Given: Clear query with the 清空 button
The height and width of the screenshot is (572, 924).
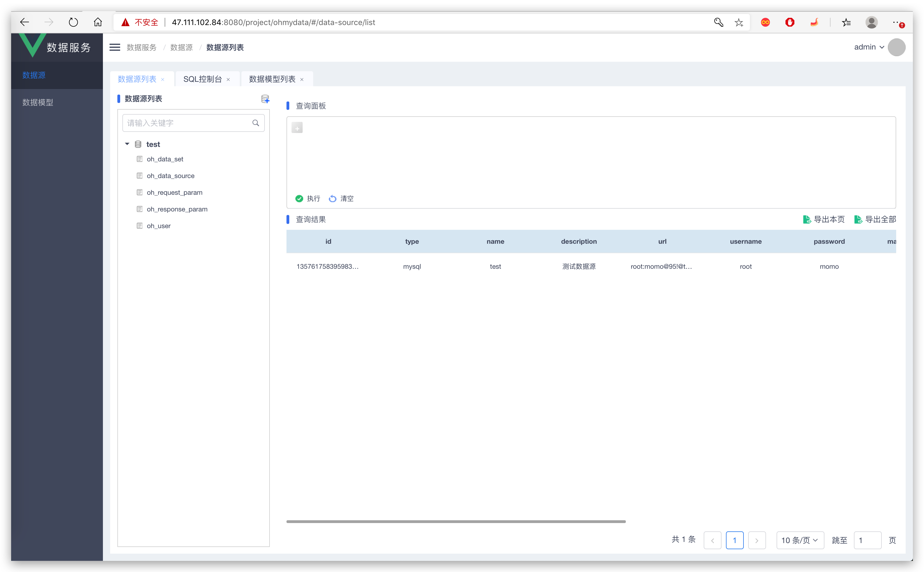Looking at the screenshot, I should 341,199.
